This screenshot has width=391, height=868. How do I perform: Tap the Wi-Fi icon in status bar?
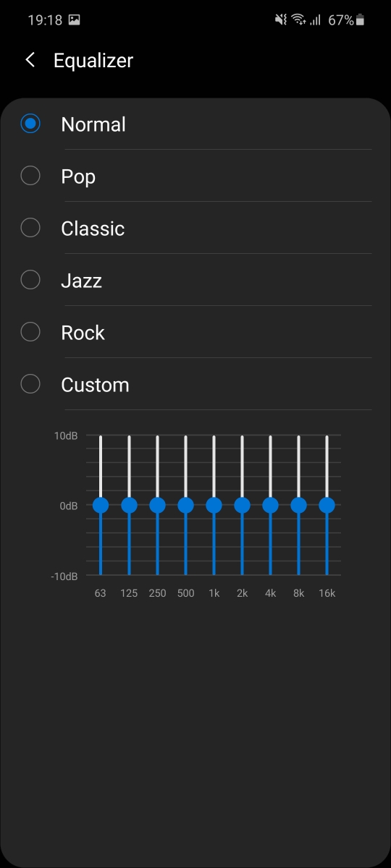(x=299, y=20)
